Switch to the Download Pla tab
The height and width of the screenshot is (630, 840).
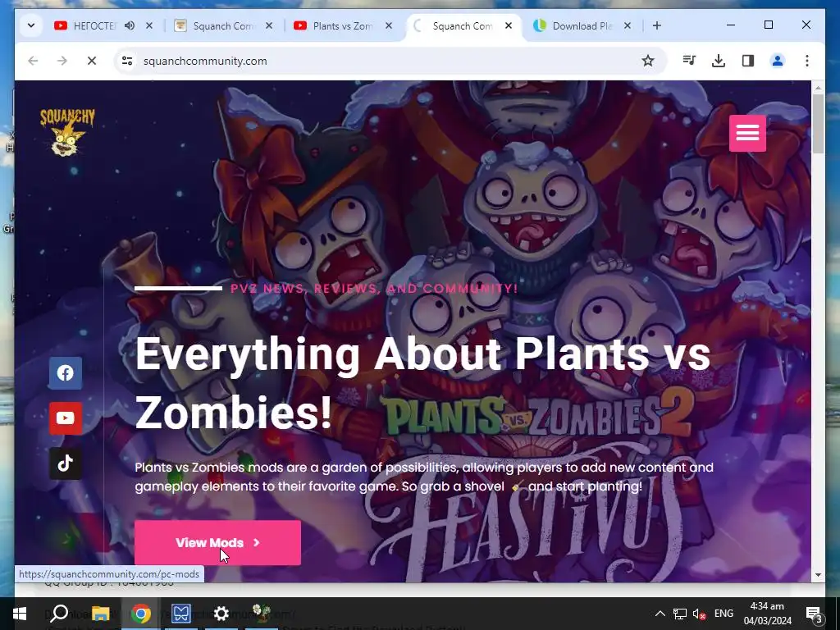(573, 25)
